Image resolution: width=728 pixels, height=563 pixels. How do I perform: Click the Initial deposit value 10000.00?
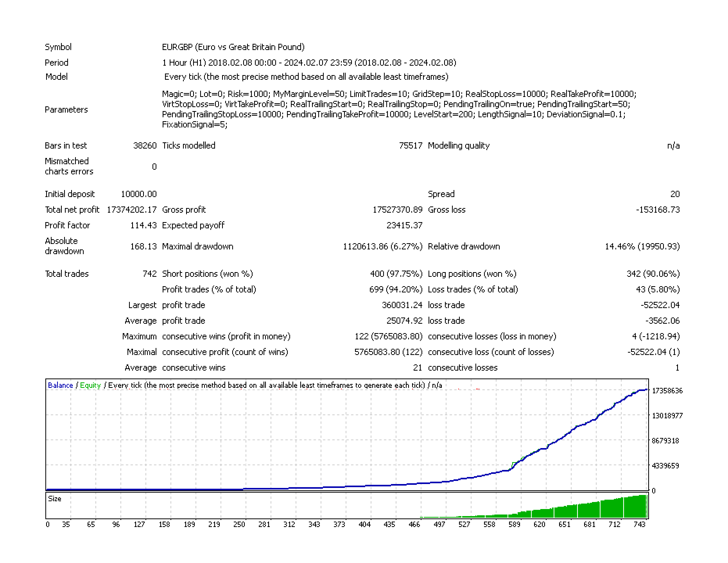click(x=139, y=194)
